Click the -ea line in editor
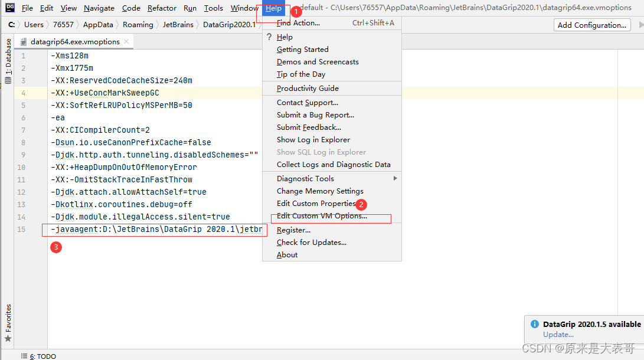Image resolution: width=644 pixels, height=360 pixels. tap(57, 118)
